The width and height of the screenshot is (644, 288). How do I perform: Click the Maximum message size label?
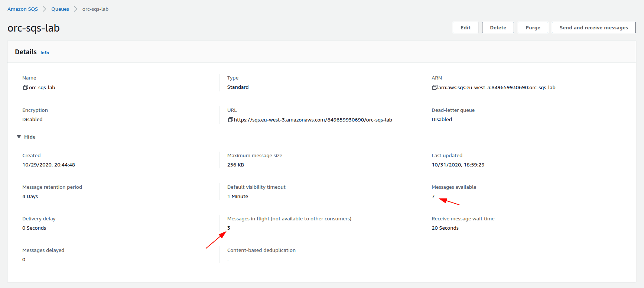255,155
